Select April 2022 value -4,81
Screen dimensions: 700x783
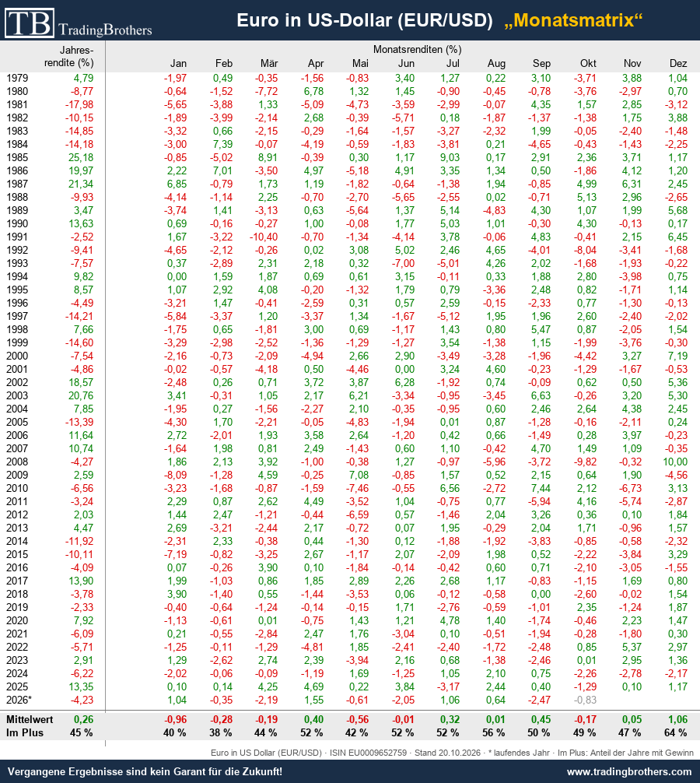(x=312, y=647)
